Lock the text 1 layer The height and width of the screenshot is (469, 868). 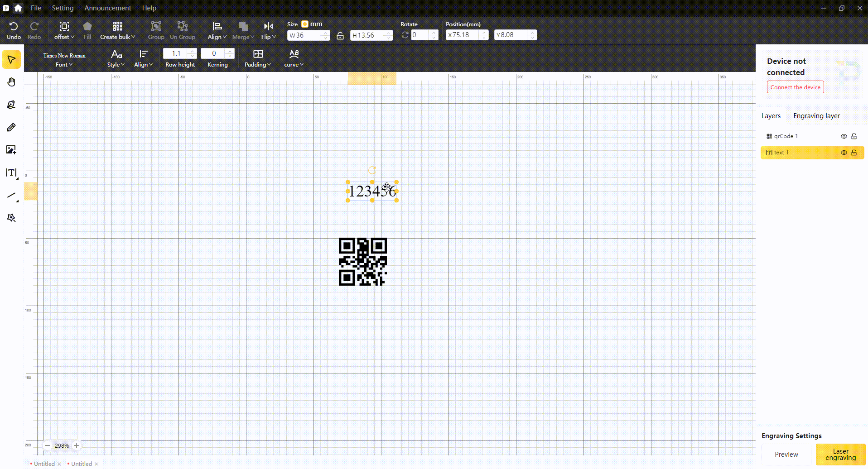tap(854, 153)
